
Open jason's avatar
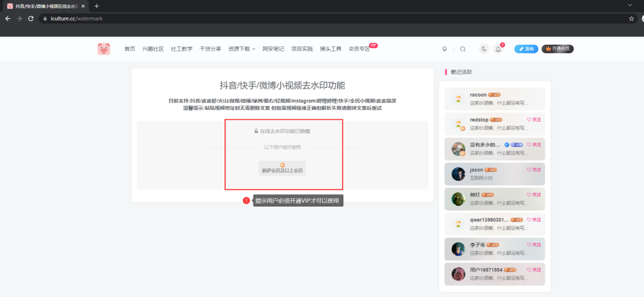pos(458,174)
